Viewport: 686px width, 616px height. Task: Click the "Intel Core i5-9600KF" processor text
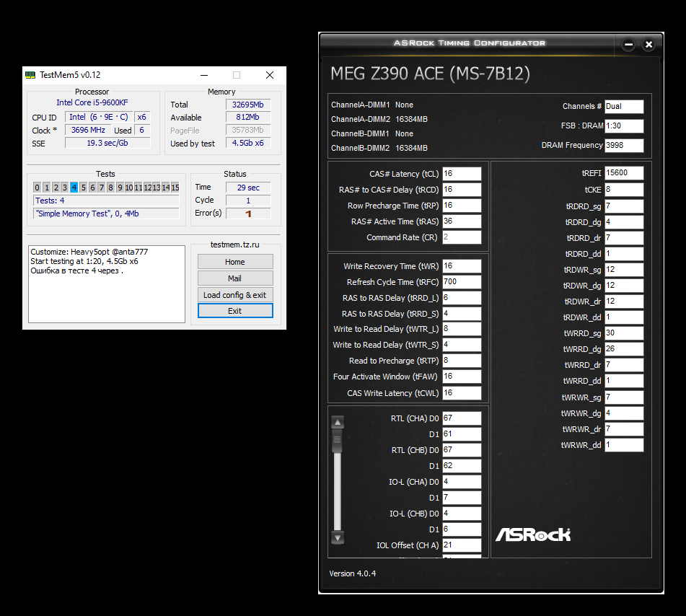click(92, 102)
